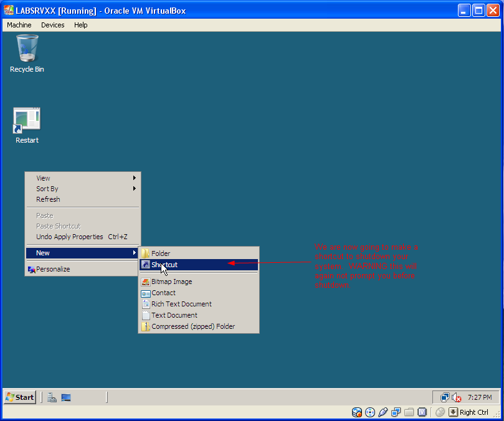Viewport: 504px width, 421px height.
Task: Click the window resize grip corner
Action: (x=497, y=414)
